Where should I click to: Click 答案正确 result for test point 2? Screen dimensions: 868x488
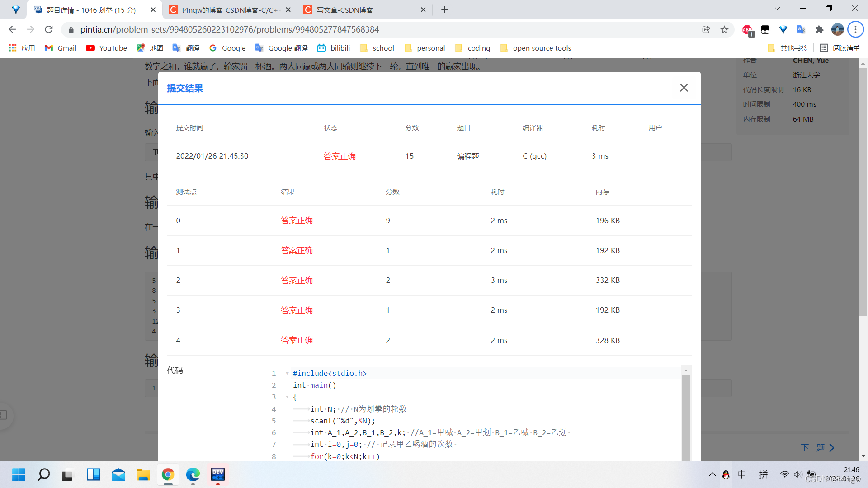[297, 280]
